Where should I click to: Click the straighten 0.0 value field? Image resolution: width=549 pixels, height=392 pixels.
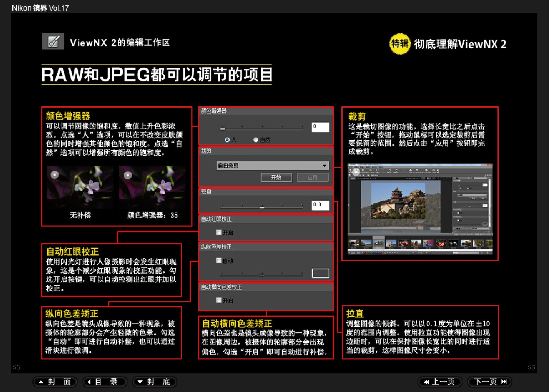pos(320,205)
